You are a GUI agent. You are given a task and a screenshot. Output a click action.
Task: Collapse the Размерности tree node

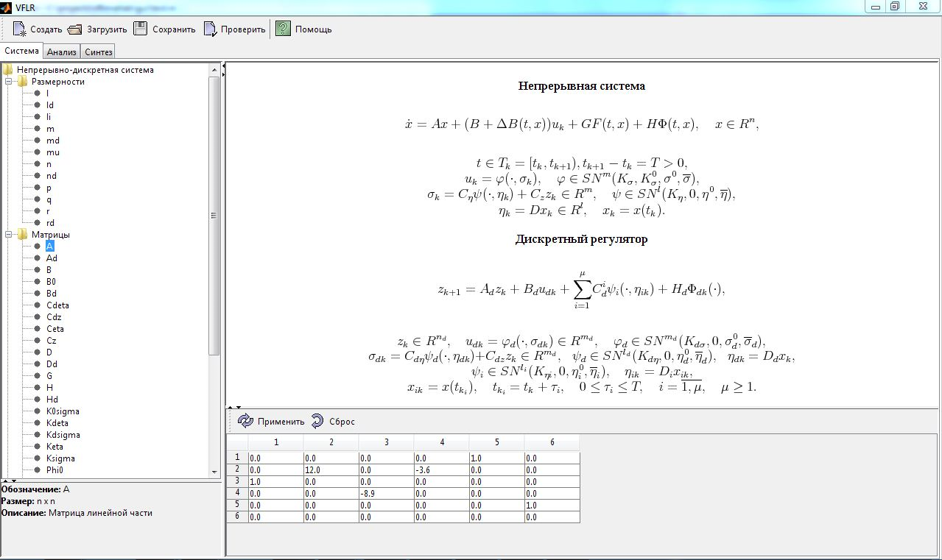tap(8, 82)
